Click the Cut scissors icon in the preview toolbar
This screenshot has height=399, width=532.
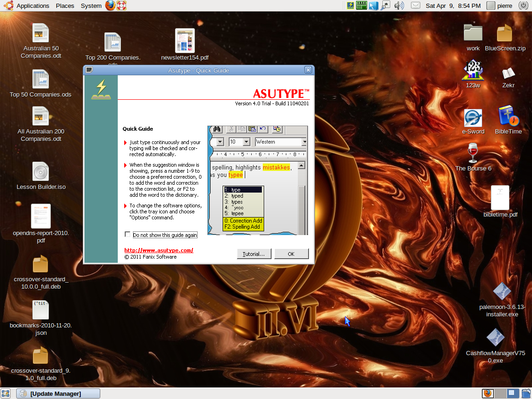point(231,129)
